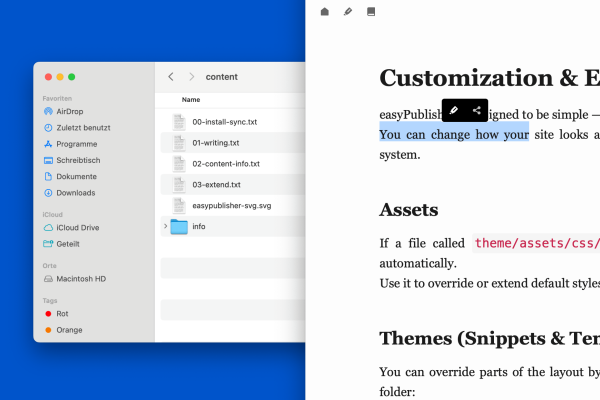Expand the info folder disclosure arrow
The height and width of the screenshot is (400, 600).
coord(164,226)
